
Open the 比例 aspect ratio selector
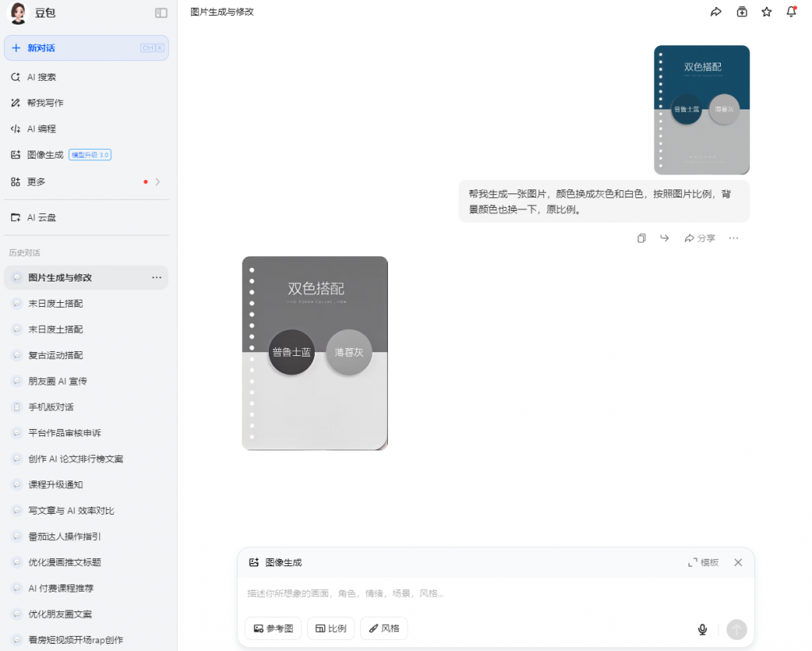point(331,629)
